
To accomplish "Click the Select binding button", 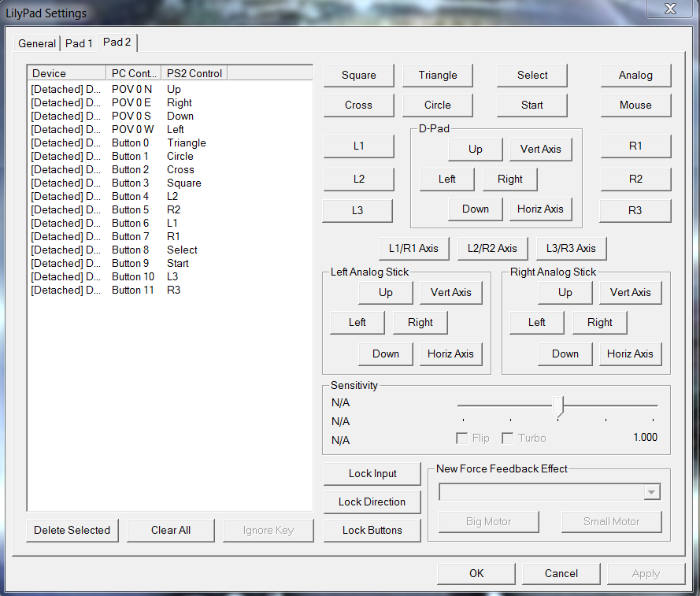I will point(532,75).
